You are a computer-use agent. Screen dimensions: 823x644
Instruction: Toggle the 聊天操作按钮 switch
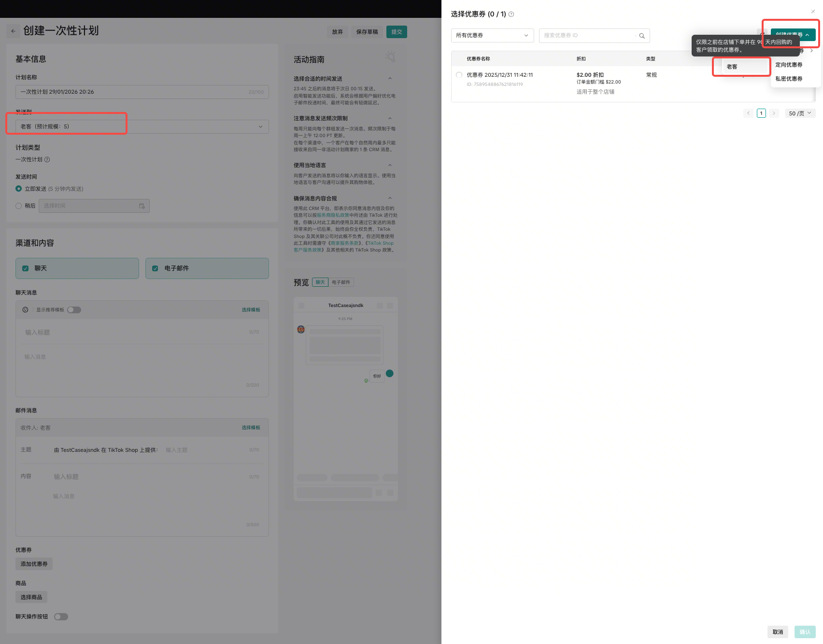point(61,616)
